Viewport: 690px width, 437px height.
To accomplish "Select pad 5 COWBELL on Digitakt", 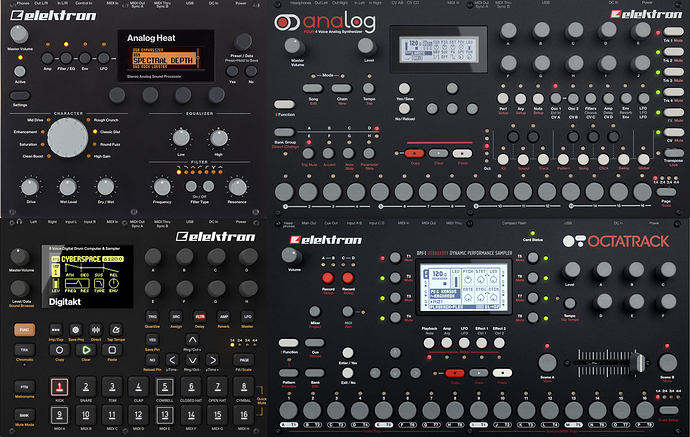I will pos(165,387).
